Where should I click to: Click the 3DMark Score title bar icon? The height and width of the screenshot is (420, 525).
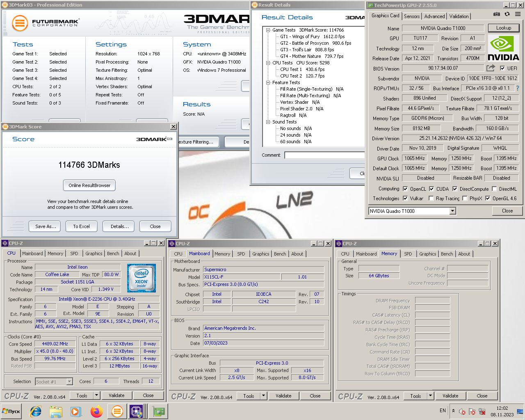tap(5, 127)
